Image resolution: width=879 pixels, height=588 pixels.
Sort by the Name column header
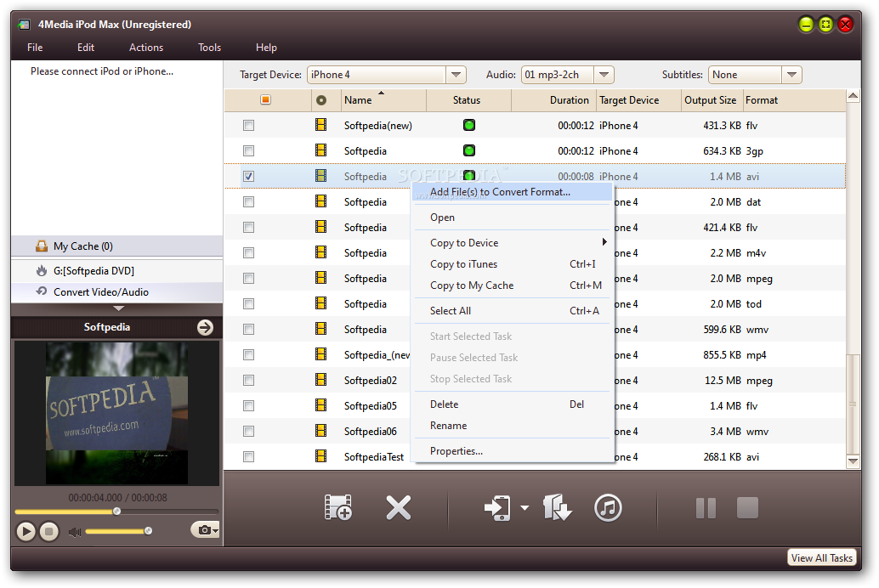384,100
